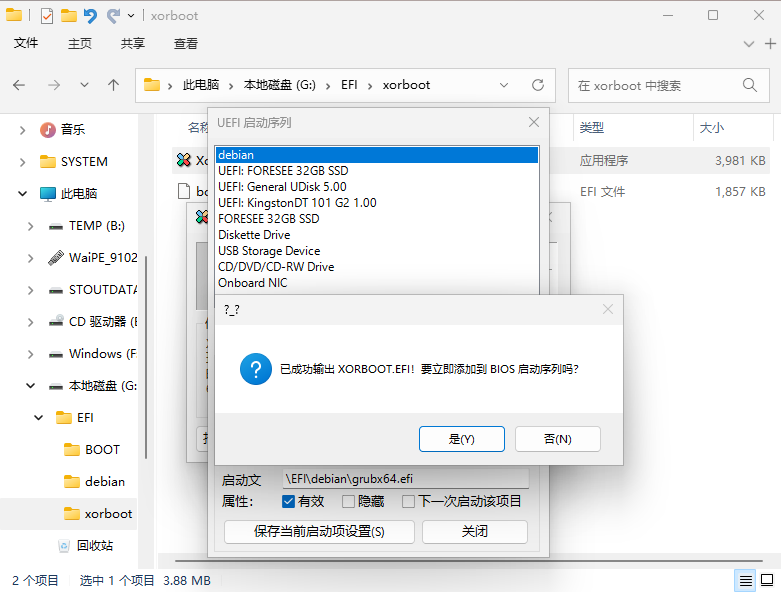Open the 主页 ribbon tab
Screen dimensions: 781x592
tap(80, 43)
